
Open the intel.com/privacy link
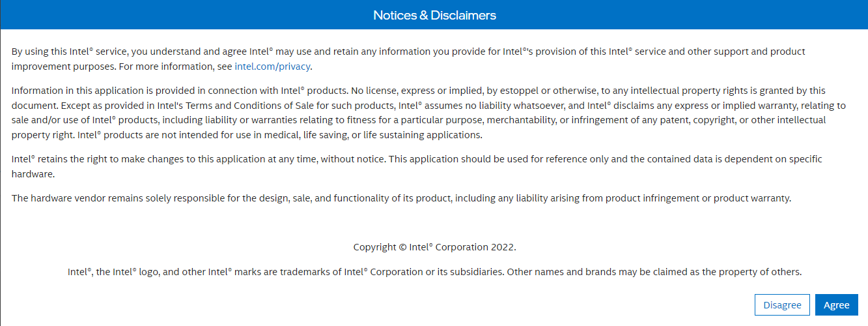pos(273,67)
